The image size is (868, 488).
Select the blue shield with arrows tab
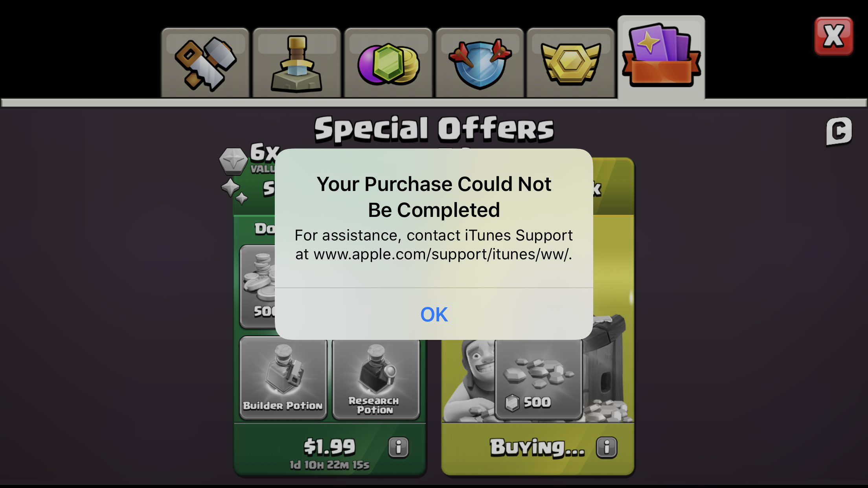coord(480,63)
